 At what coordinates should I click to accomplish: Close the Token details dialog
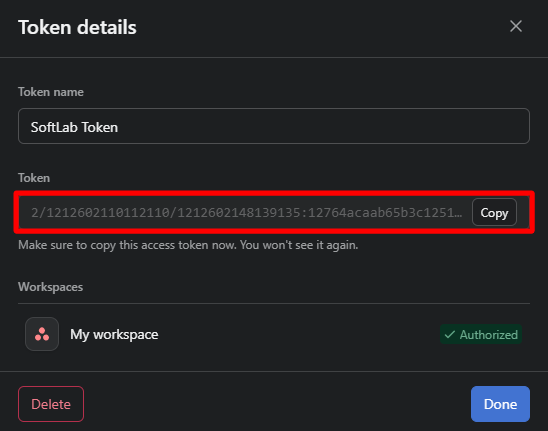(x=516, y=26)
